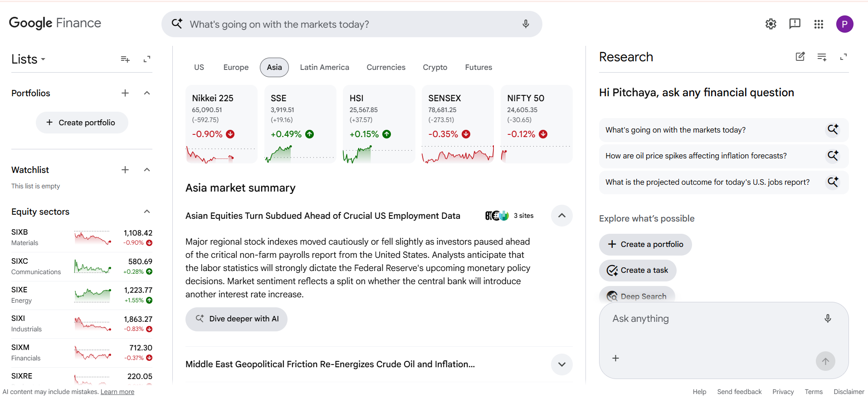This screenshot has width=868, height=399.
Task: Open the SENSEX index card
Action: coord(458,124)
